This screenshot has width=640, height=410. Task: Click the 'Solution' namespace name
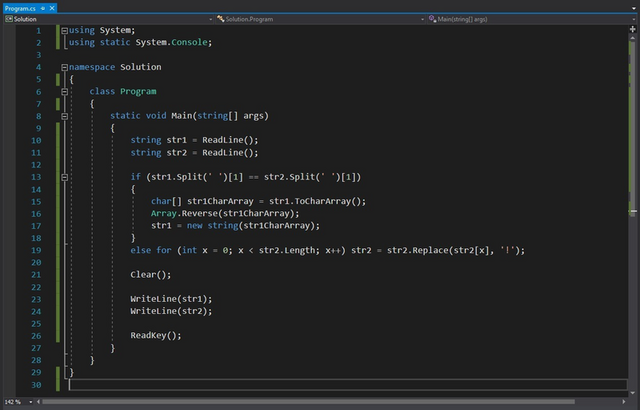point(140,67)
